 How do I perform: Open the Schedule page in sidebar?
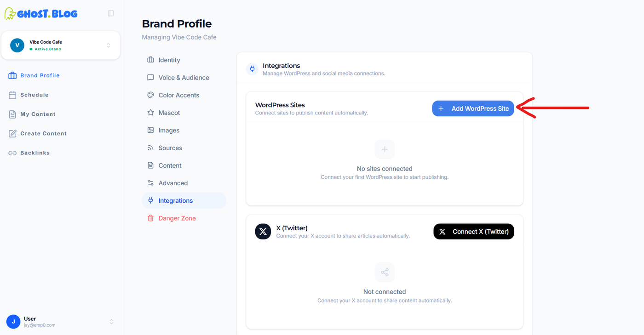point(34,95)
